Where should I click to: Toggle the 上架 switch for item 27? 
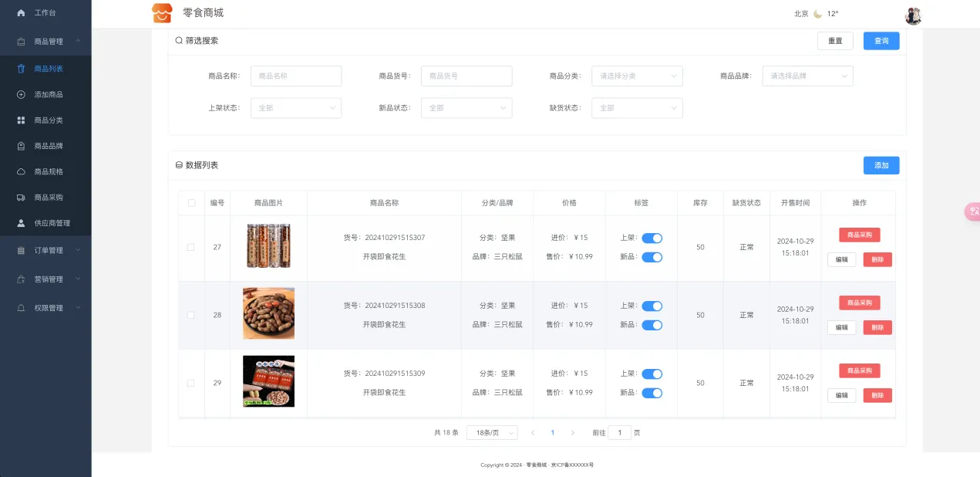[x=652, y=238]
